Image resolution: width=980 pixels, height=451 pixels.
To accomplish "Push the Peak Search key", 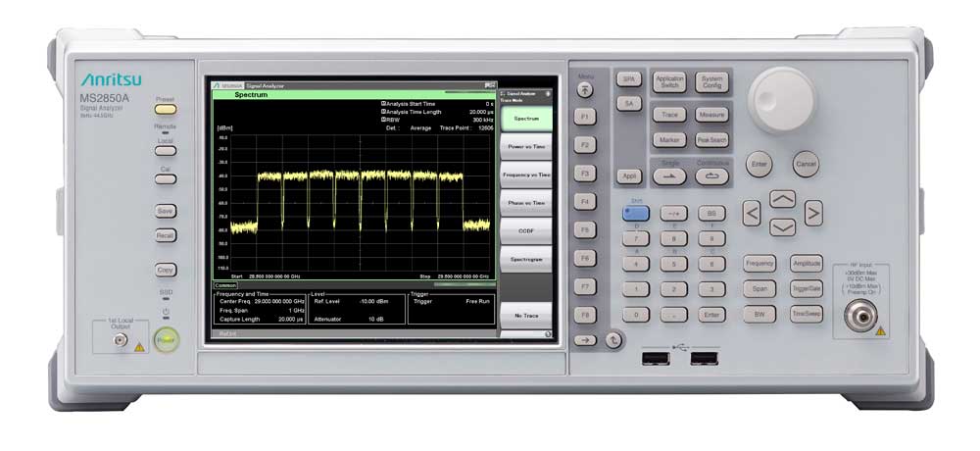I will [711, 140].
